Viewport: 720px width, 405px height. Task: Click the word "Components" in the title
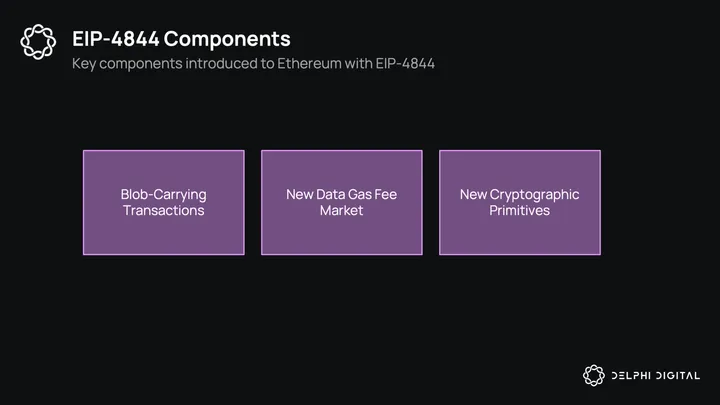pos(227,39)
